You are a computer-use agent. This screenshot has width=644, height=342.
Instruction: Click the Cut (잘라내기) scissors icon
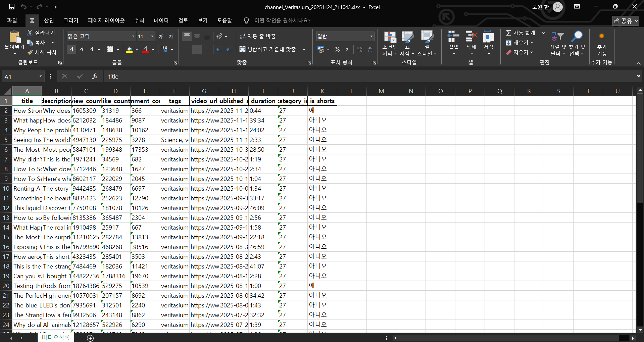click(30, 33)
